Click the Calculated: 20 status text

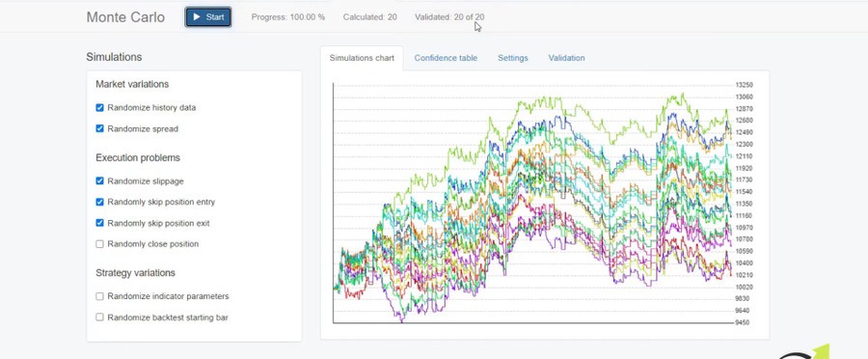369,17
